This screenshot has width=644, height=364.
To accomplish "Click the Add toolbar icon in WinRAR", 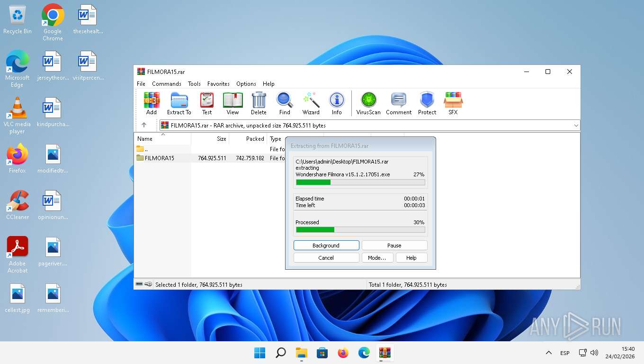I will 152,103.
